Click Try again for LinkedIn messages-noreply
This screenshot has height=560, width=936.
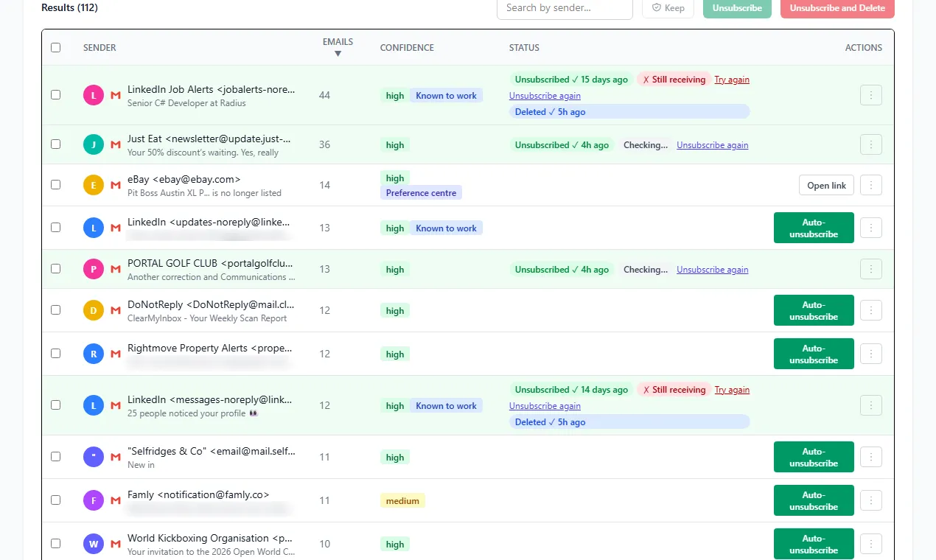(732, 390)
